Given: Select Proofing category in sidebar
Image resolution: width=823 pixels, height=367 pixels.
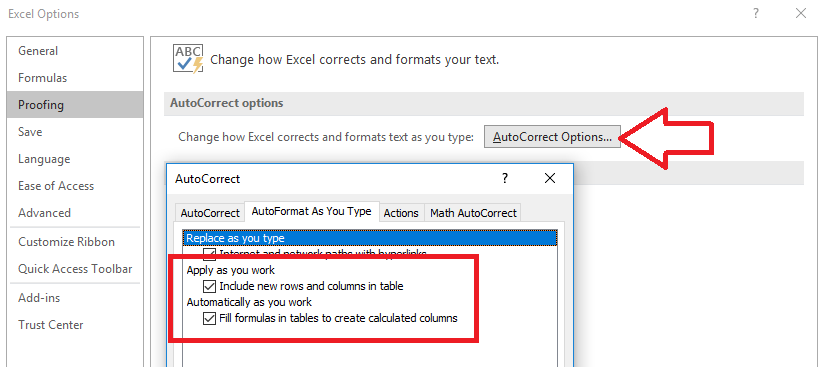Looking at the screenshot, I should coord(75,104).
